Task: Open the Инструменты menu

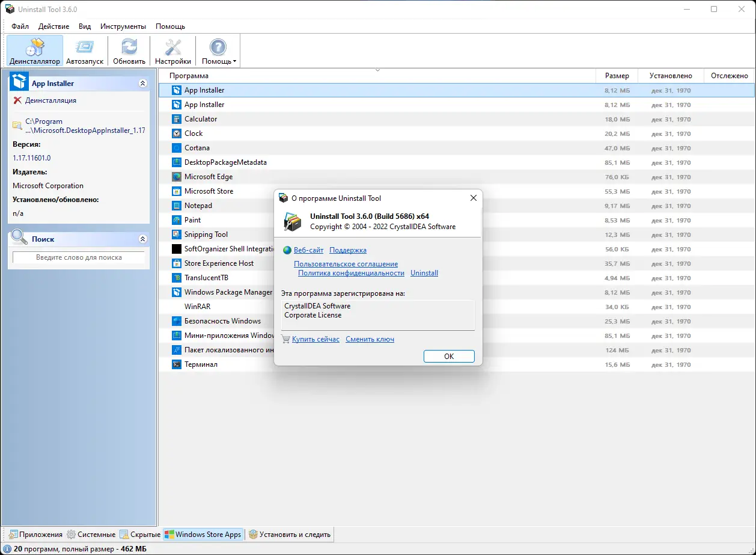Action: click(123, 26)
